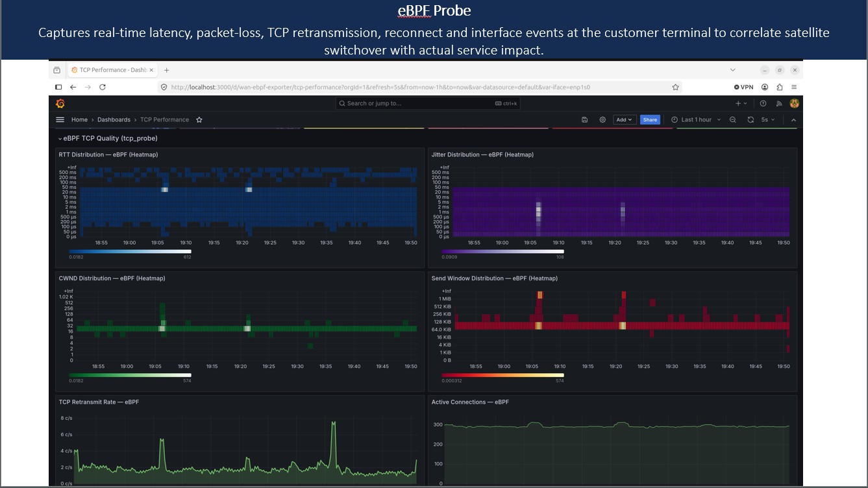The height and width of the screenshot is (488, 868).
Task: Click the Grafana logo icon
Action: click(60, 104)
